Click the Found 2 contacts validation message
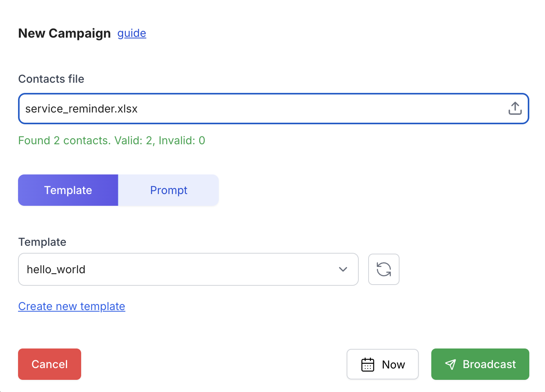The image size is (545, 392). click(112, 140)
